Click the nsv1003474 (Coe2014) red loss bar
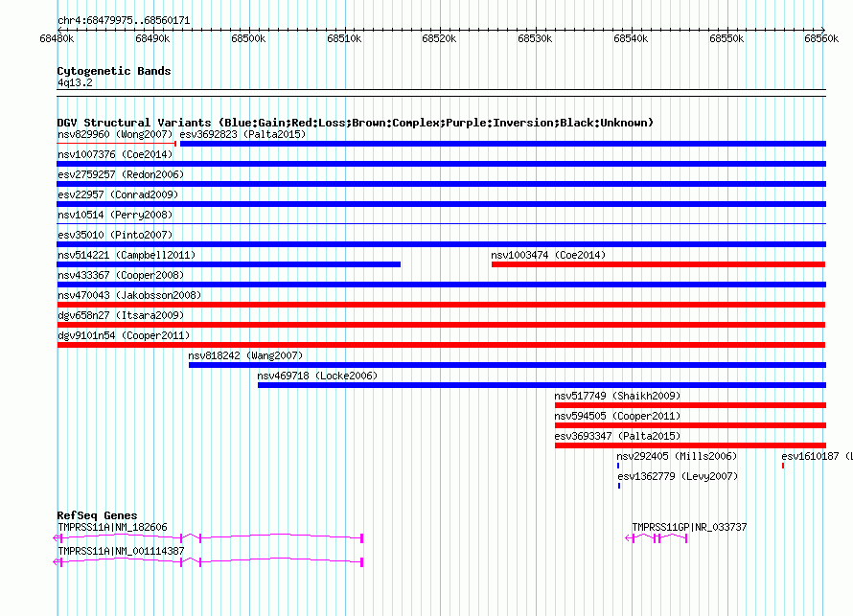 [x=658, y=264]
